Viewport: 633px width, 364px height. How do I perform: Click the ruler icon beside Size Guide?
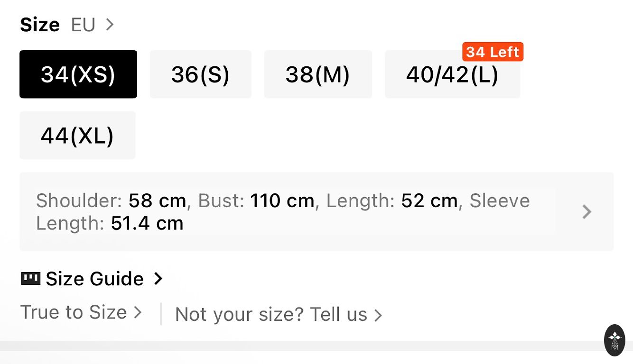[x=31, y=278]
